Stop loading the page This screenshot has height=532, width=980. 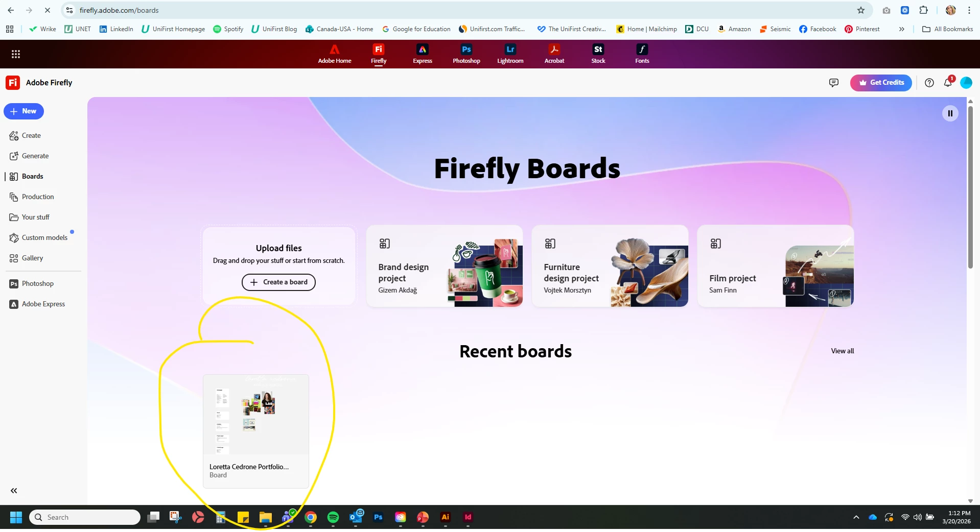[x=48, y=10]
